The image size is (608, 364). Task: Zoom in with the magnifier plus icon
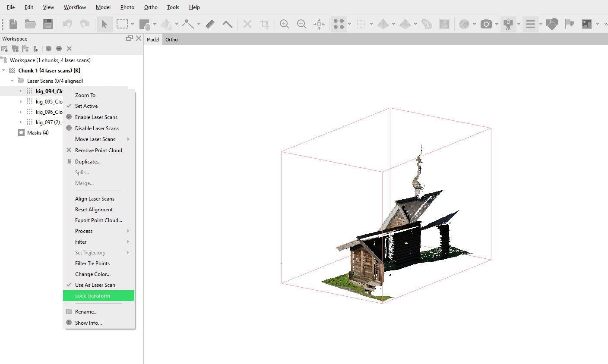(x=285, y=24)
